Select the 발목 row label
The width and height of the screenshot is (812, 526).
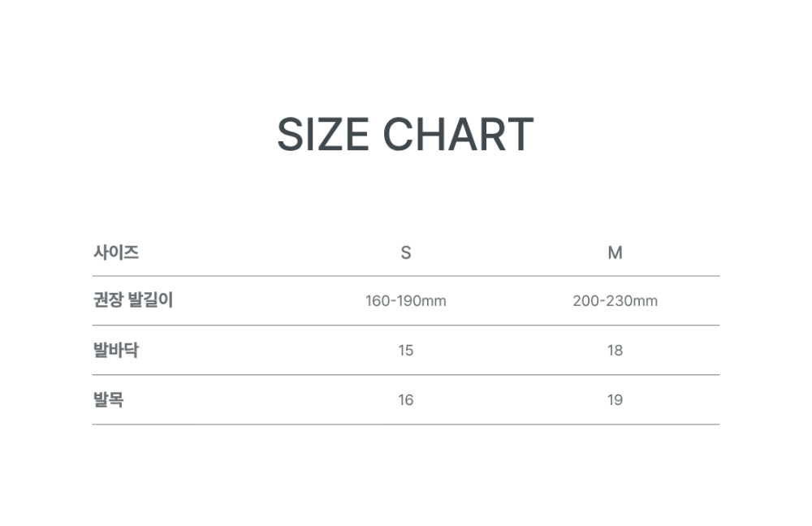click(108, 399)
